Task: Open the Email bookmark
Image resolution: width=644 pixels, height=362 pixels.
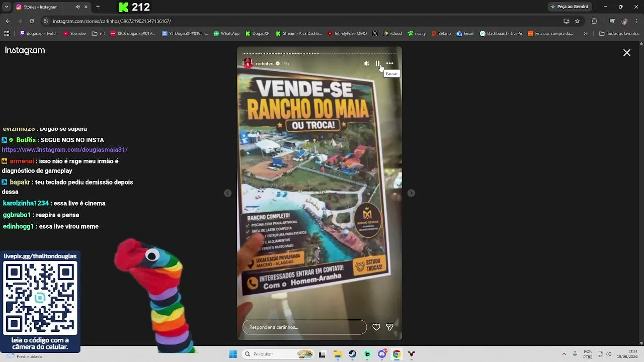Action: point(465,34)
